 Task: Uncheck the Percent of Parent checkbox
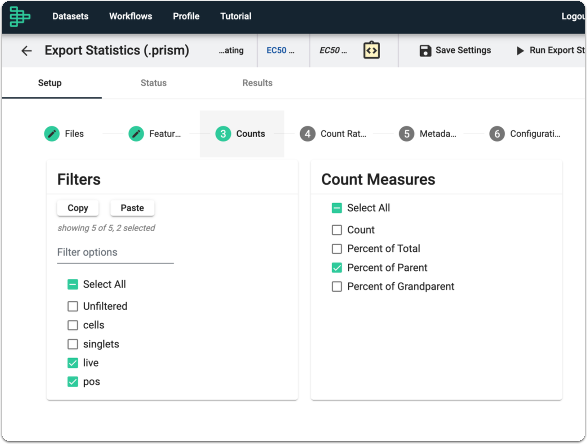[x=337, y=268]
